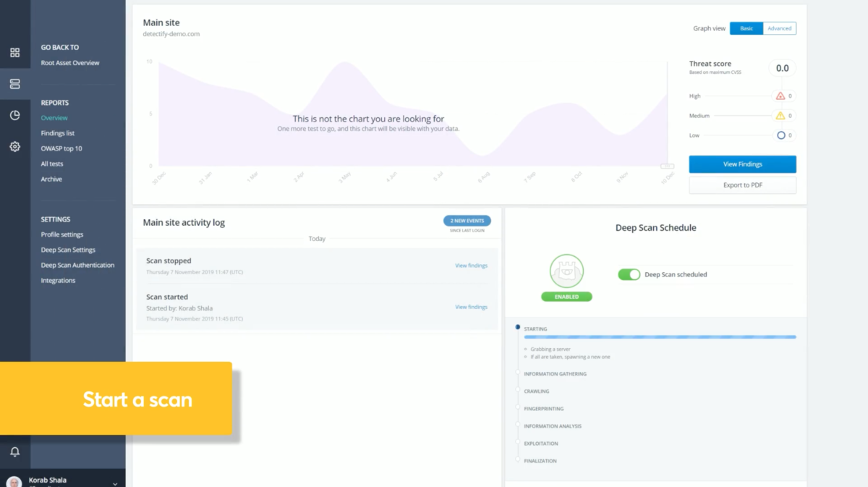
Task: Click the pie chart reports icon
Action: point(14,115)
